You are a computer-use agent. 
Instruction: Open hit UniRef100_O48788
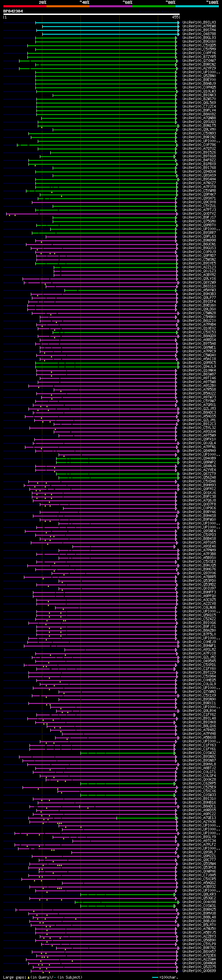click(199, 34)
